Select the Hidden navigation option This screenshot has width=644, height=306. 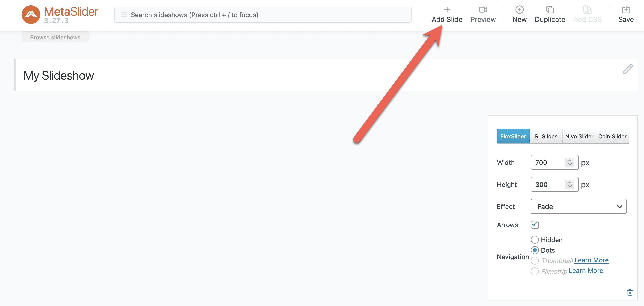(535, 240)
